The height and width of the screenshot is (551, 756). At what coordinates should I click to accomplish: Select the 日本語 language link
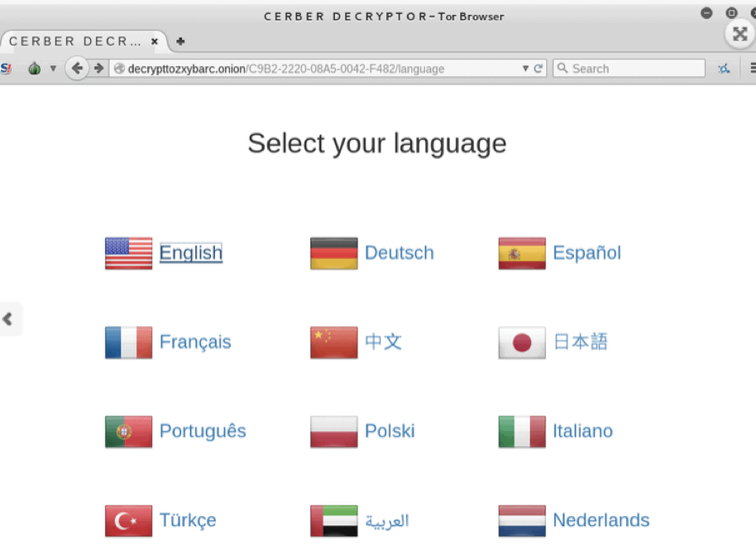tap(581, 342)
